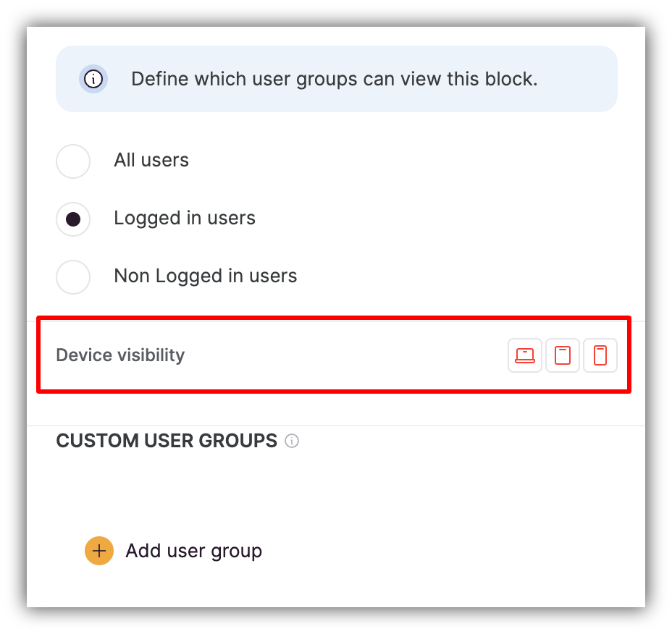The height and width of the screenshot is (634, 672).
Task: Click the visibility instruction banner
Action: pos(335,79)
